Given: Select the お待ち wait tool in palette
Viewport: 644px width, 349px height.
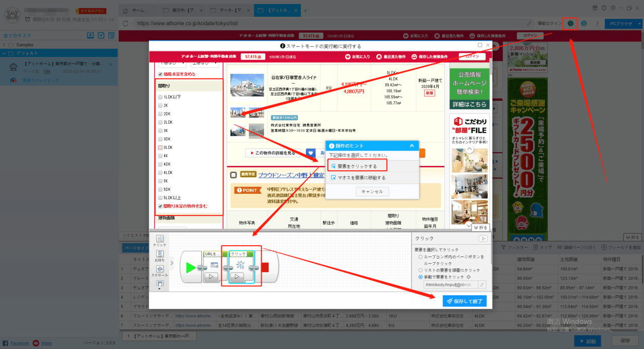Looking at the screenshot, I should (160, 256).
